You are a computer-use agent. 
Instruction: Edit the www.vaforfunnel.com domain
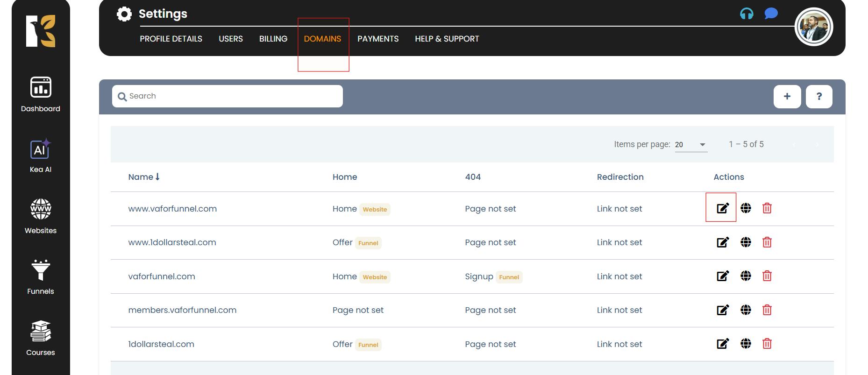point(722,208)
